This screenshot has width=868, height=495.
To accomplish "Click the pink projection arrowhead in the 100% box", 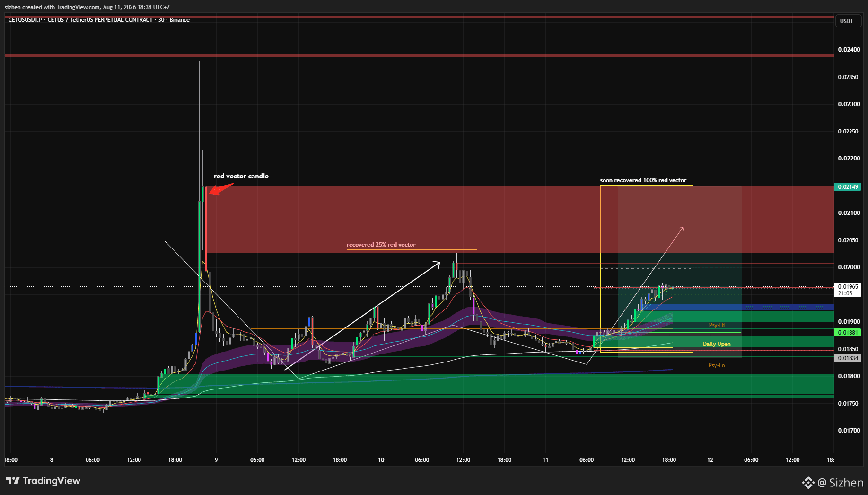I will pyautogui.click(x=681, y=230).
